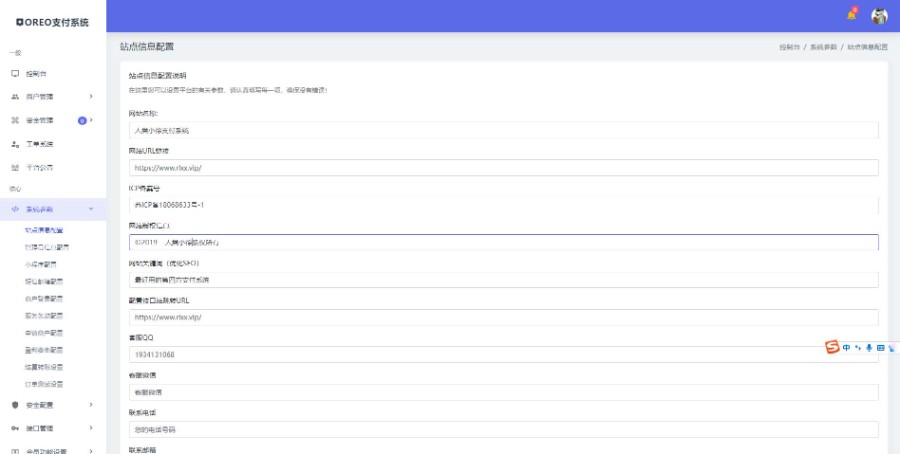Select 小程序配置 submenu item
This screenshot has height=454, width=900.
coord(41,265)
